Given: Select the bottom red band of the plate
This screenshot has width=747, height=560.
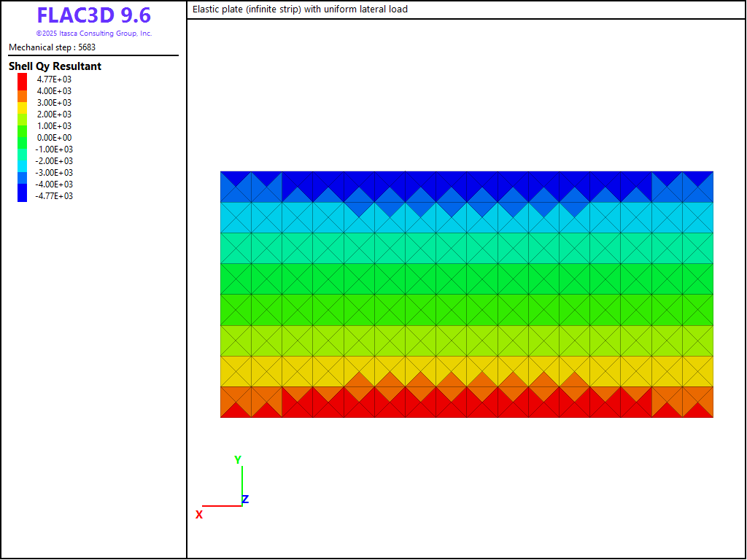Looking at the screenshot, I should coord(467,410).
